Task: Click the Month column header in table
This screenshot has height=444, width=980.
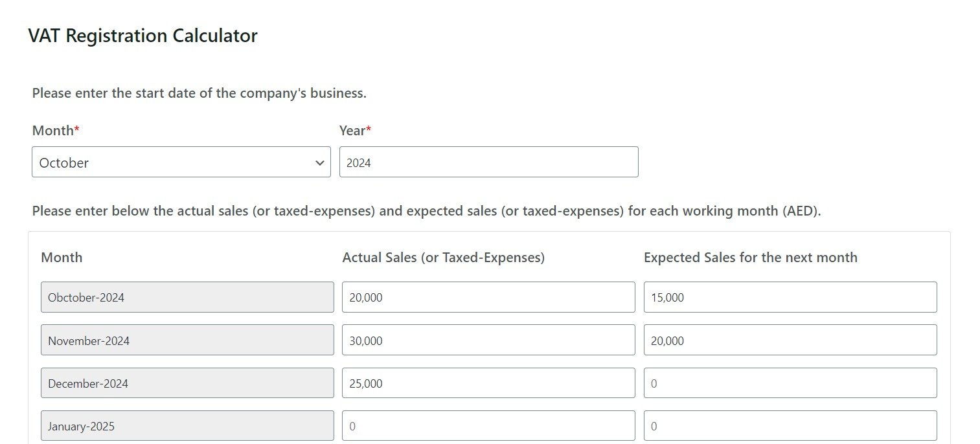Action: pos(62,258)
